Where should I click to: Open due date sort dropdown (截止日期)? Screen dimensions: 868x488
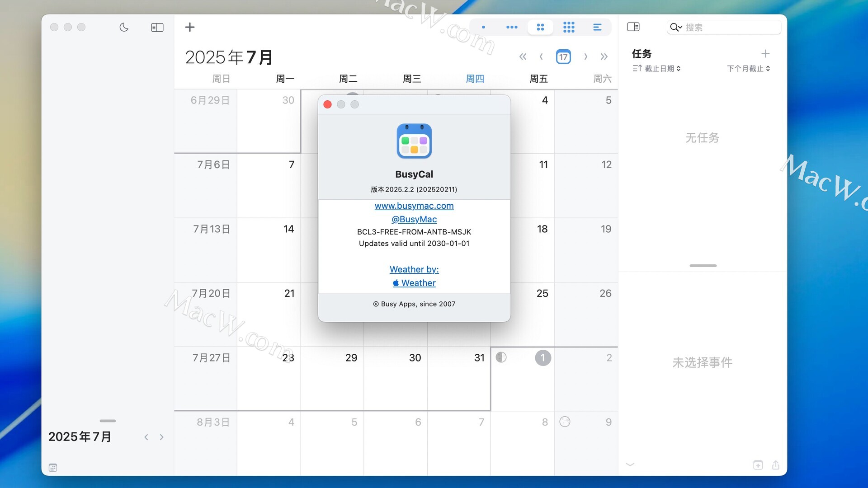click(656, 68)
